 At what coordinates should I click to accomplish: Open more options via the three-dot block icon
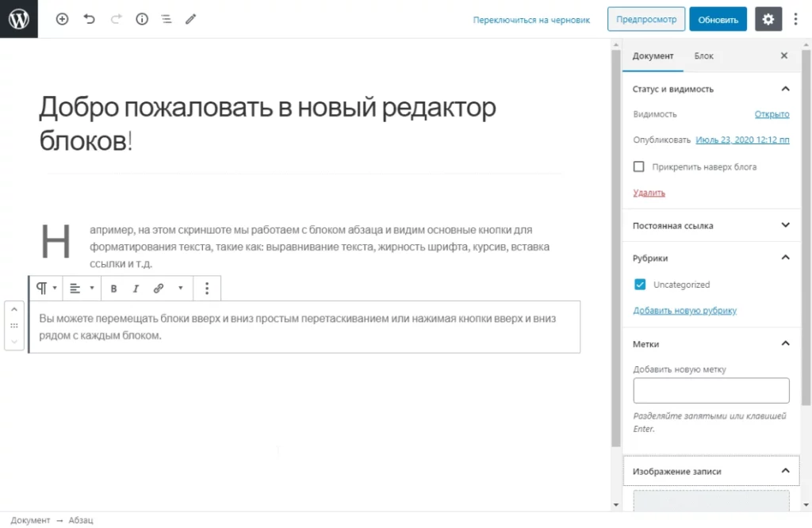click(x=206, y=288)
